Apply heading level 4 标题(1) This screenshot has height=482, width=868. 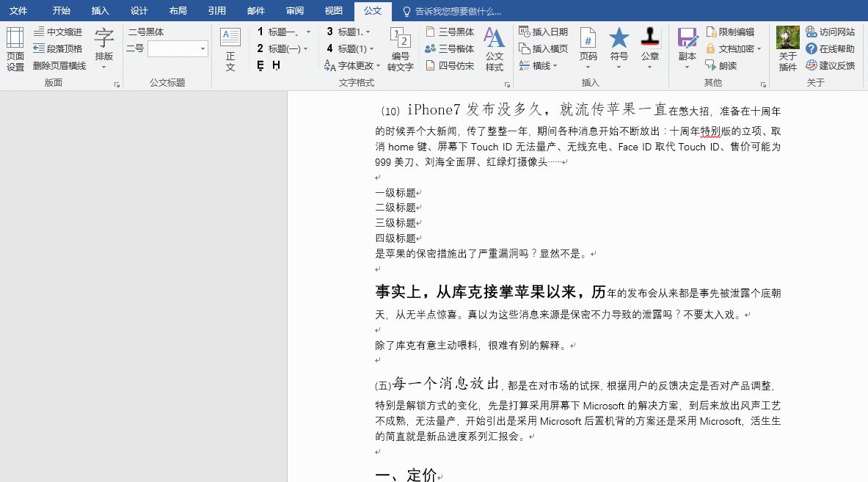click(346, 48)
